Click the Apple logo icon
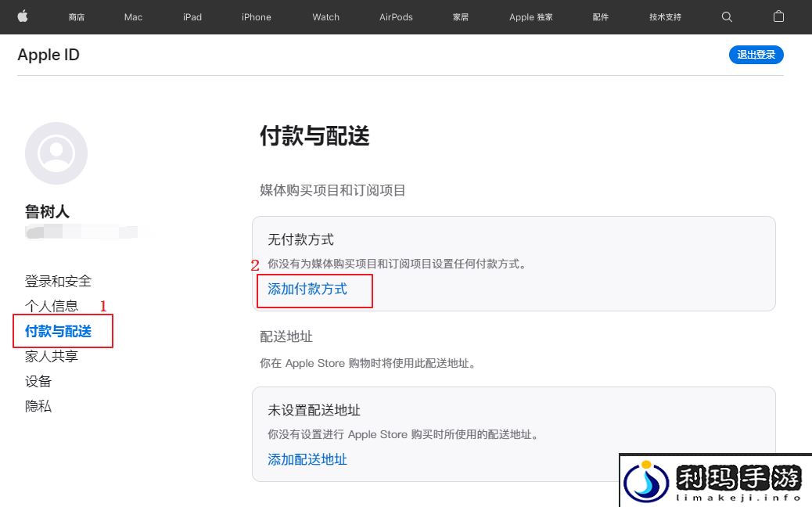The image size is (812, 507). (22, 16)
